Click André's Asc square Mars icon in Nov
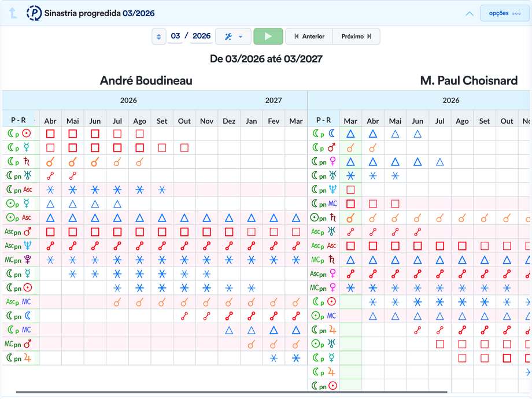532x399 pixels. point(206,232)
